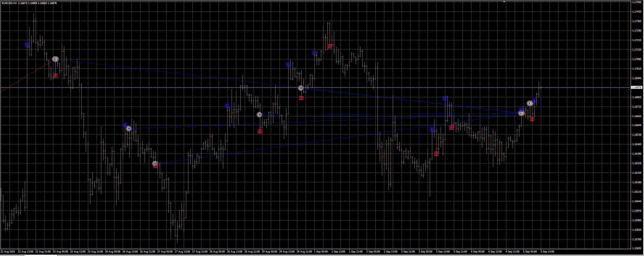Select the red marker near 1.16585 on 3 Sep
Viewport: 644px width, 256px height.
click(452, 127)
